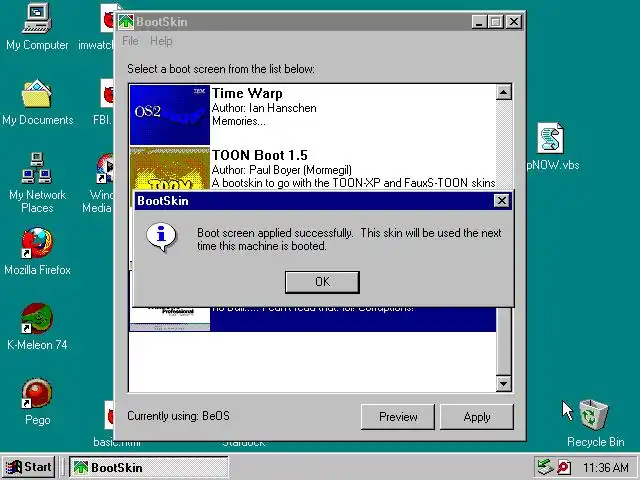Select the TOON Boot thumbnail
The height and width of the screenshot is (480, 640).
click(x=170, y=168)
